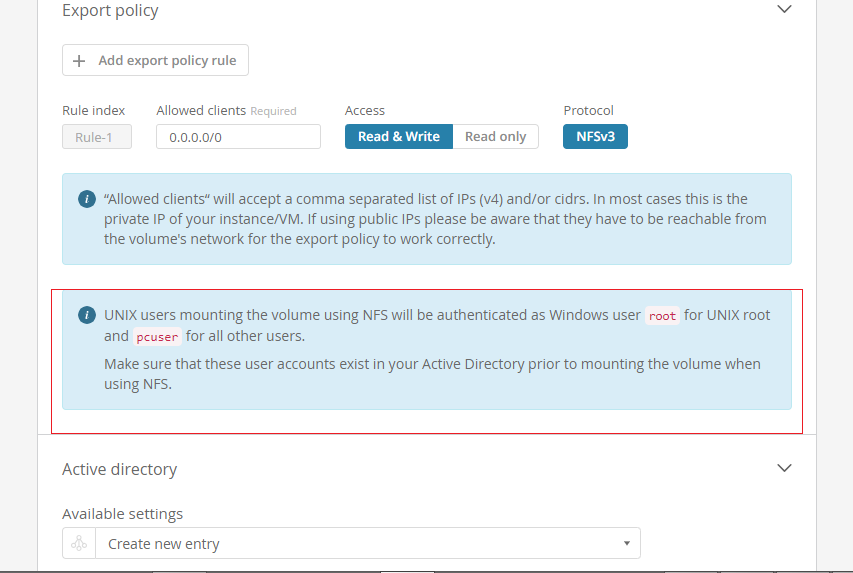853x573 pixels.
Task: Click the Export policy heading
Action: [x=110, y=11]
